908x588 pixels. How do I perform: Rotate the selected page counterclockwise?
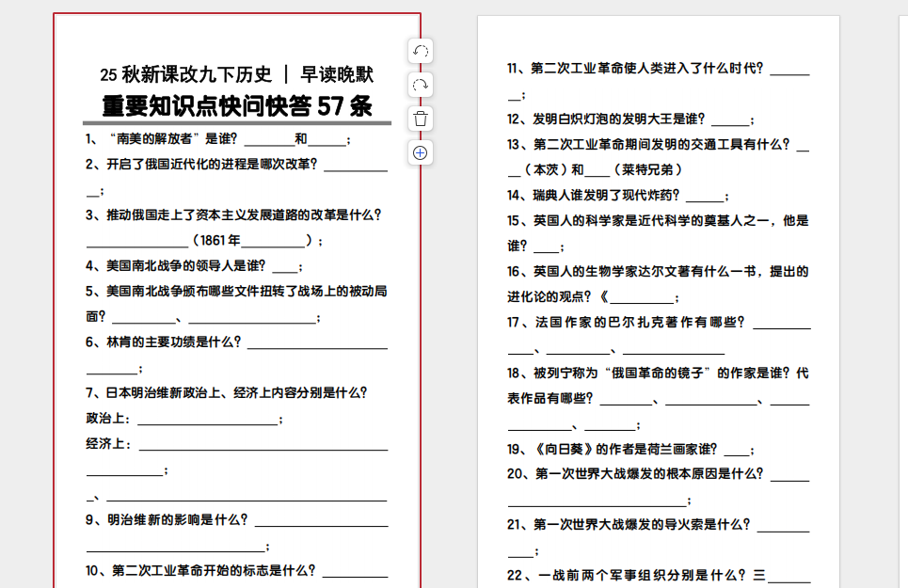click(421, 52)
